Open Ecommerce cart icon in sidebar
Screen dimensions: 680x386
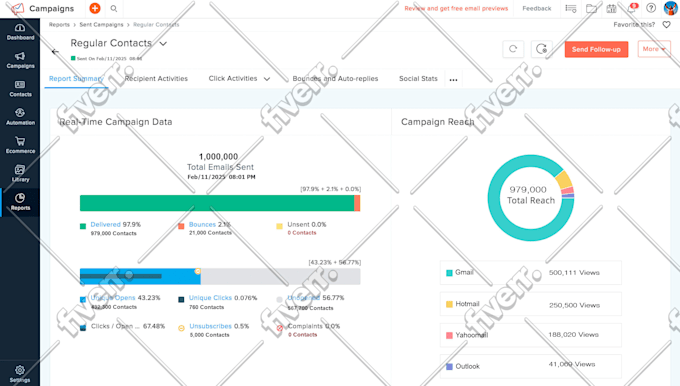pyautogui.click(x=20, y=145)
